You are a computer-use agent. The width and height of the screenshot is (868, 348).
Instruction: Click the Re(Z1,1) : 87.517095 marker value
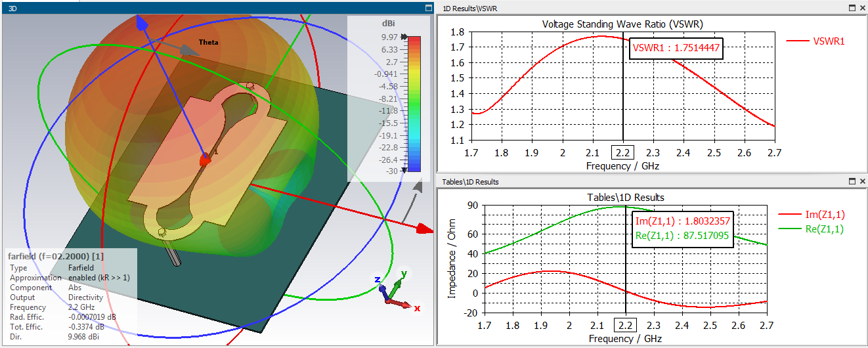[682, 236]
